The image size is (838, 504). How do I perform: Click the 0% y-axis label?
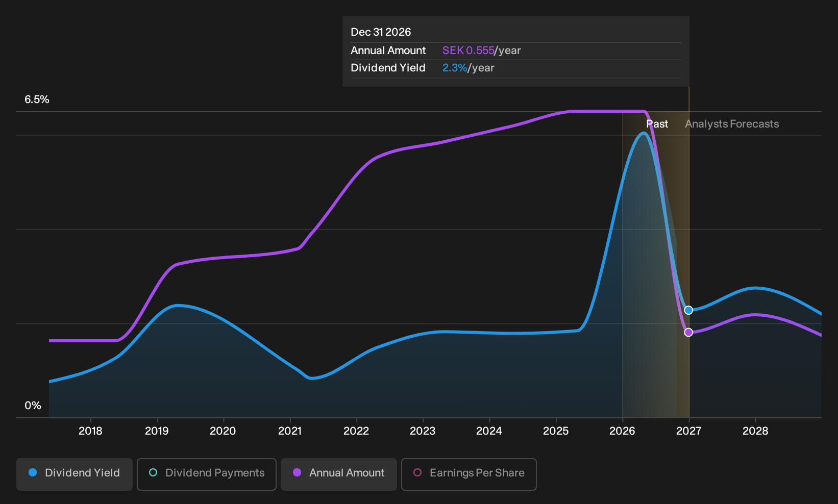point(33,406)
